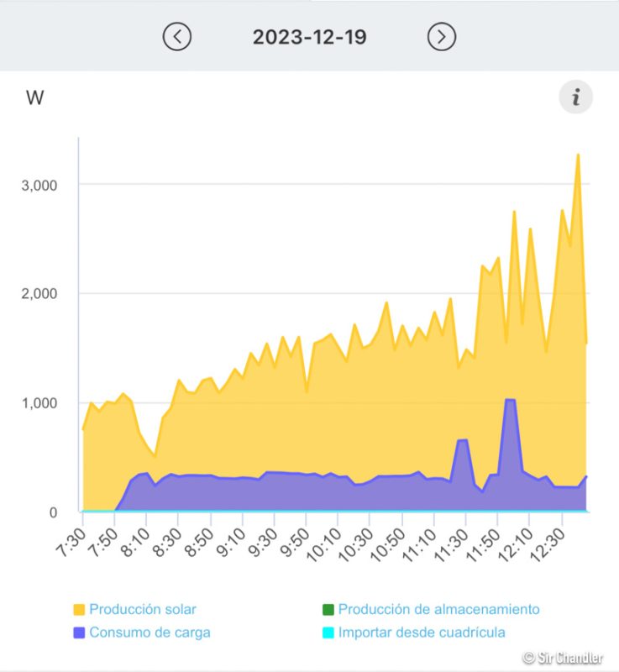Click the green storage production swatch
The width and height of the screenshot is (619, 672).
pyautogui.click(x=328, y=609)
